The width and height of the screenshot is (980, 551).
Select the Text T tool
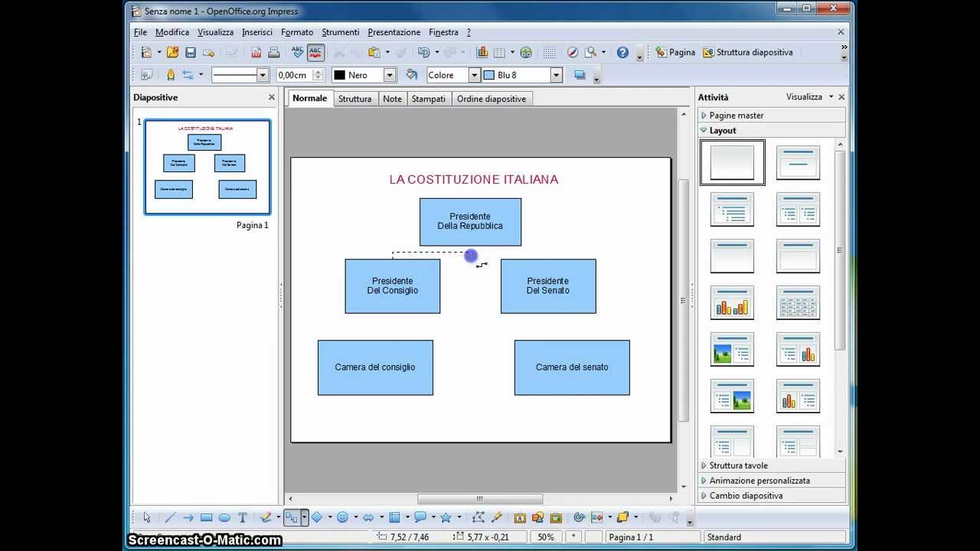[243, 517]
